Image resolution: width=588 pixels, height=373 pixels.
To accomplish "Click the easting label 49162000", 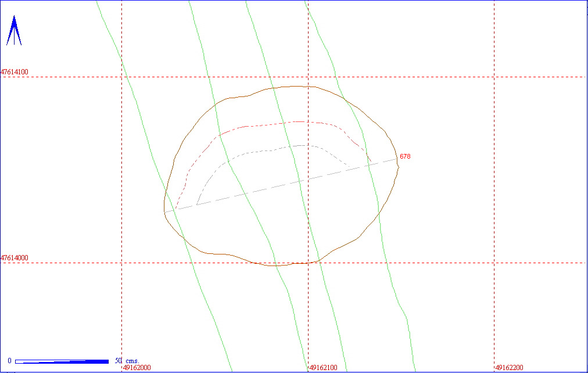I will (137, 368).
